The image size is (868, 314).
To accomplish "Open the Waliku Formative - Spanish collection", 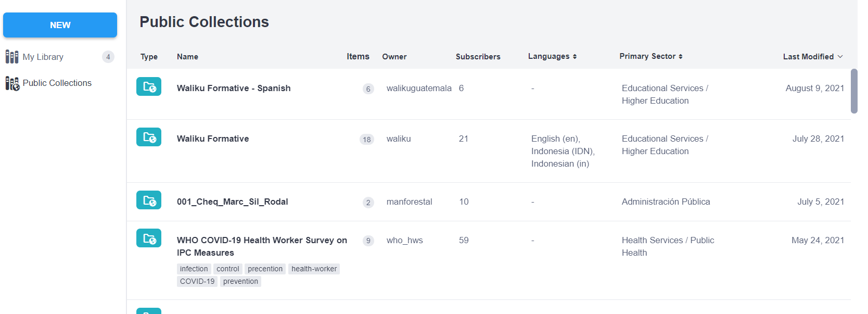I will [234, 88].
